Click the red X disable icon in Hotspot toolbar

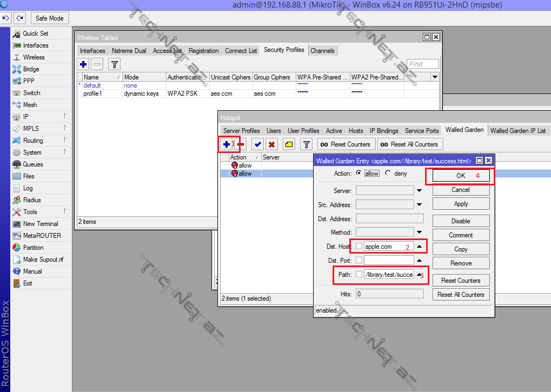[x=271, y=144]
